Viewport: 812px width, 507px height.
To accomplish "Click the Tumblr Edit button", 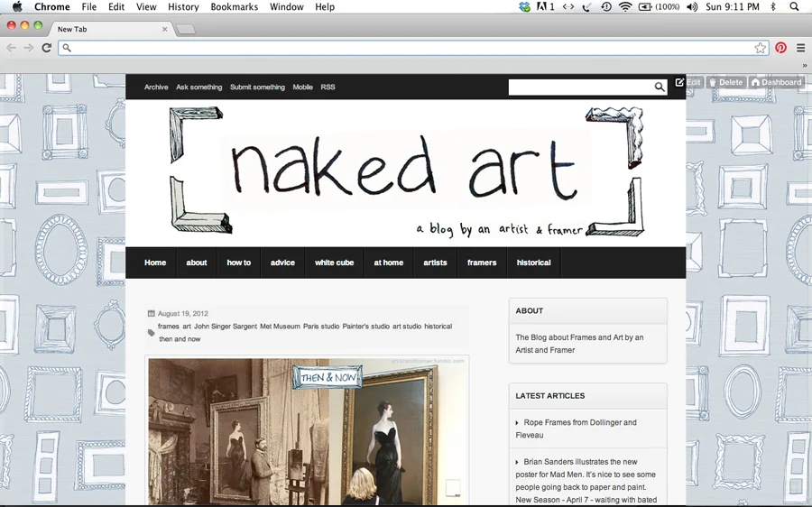I will coord(688,82).
